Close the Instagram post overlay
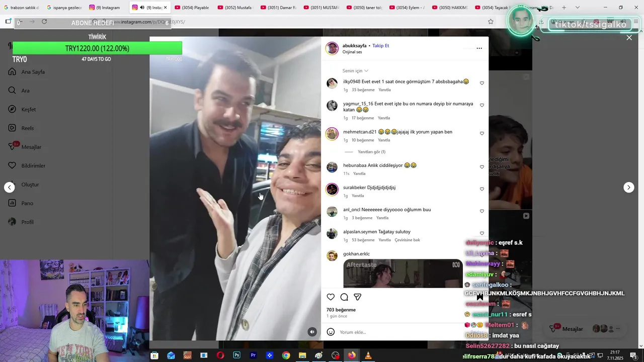 (629, 38)
